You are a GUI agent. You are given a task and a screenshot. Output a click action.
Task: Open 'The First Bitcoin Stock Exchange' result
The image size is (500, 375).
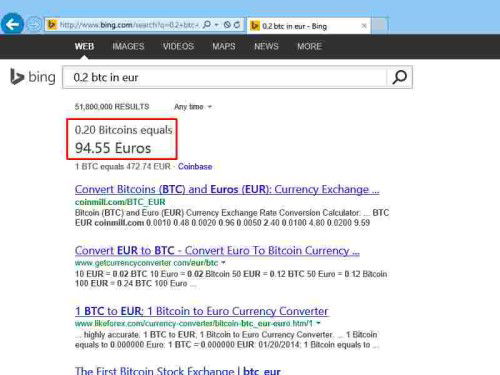178,371
